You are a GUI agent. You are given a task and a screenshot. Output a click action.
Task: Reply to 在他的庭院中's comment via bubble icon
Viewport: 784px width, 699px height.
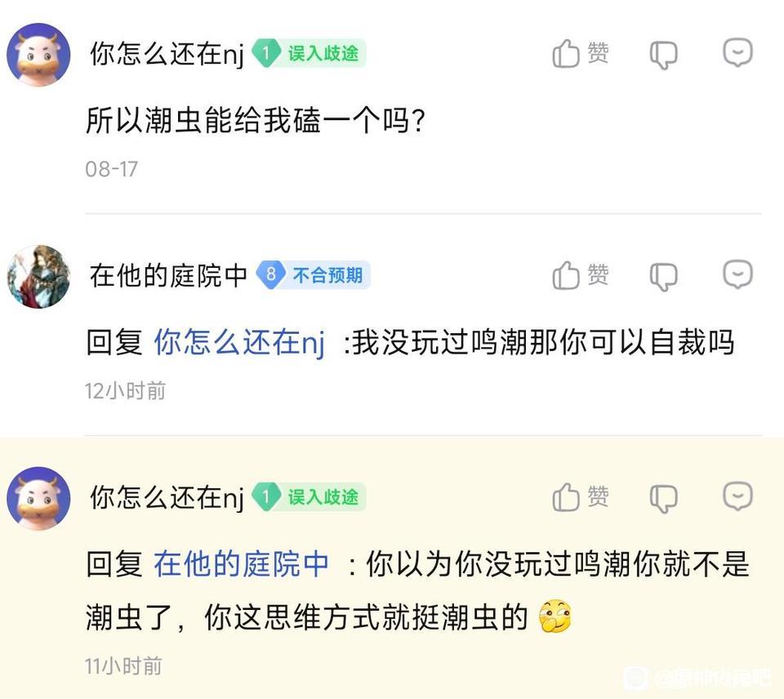tap(737, 275)
